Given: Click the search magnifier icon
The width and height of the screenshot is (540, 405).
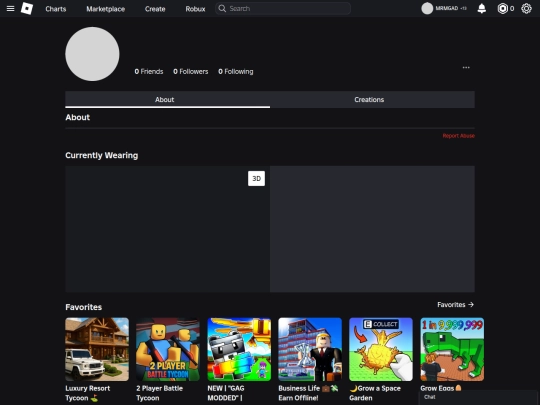Looking at the screenshot, I should (x=222, y=9).
